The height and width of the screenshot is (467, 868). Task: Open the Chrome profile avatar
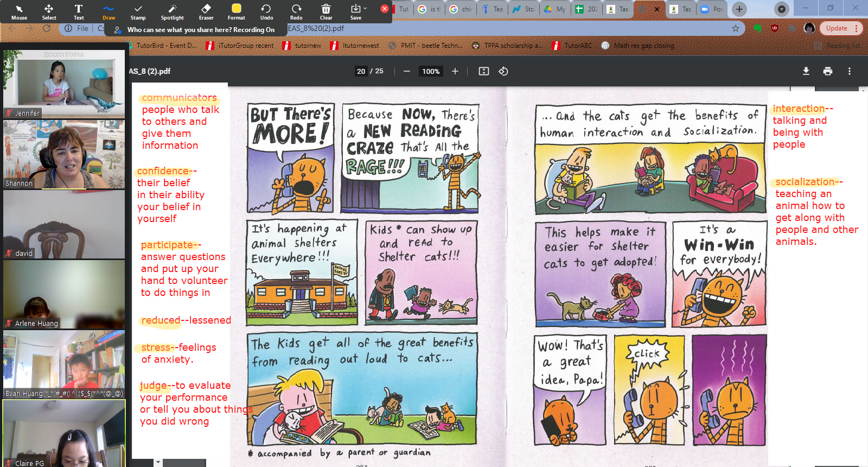click(809, 28)
